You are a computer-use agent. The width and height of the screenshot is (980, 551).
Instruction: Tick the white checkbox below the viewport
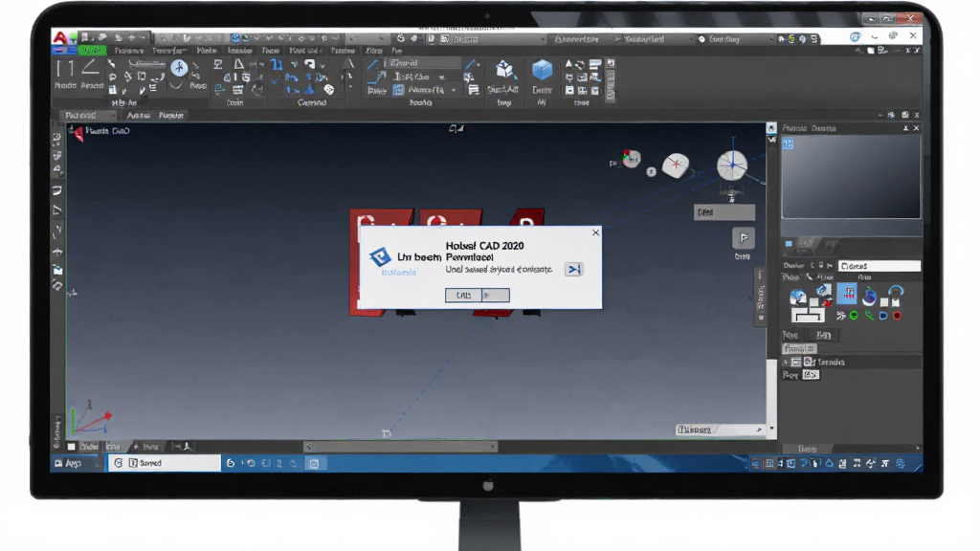(x=71, y=447)
